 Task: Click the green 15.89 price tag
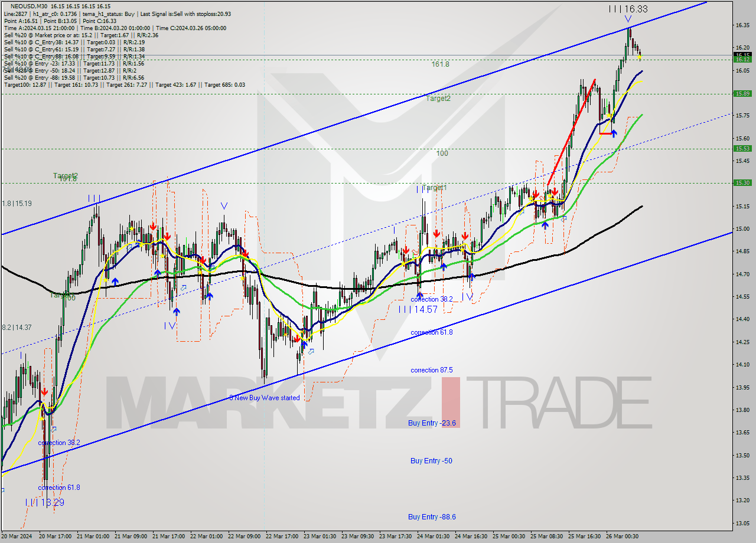(742, 93)
